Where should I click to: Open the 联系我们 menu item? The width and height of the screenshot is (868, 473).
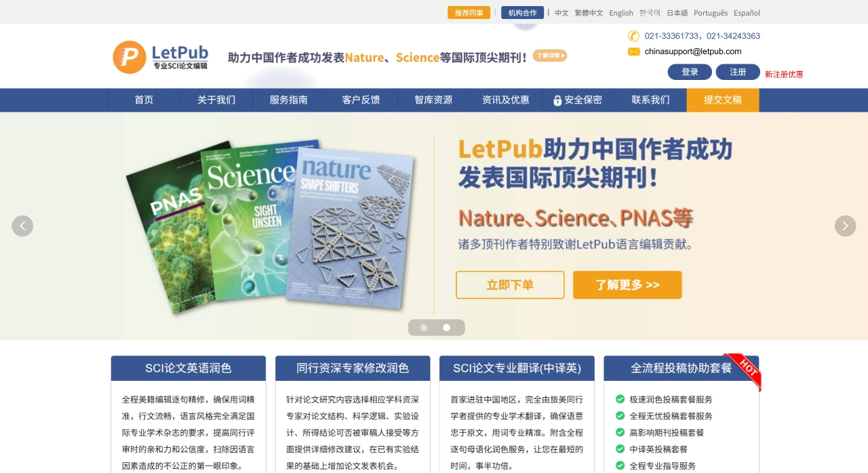[x=650, y=100]
